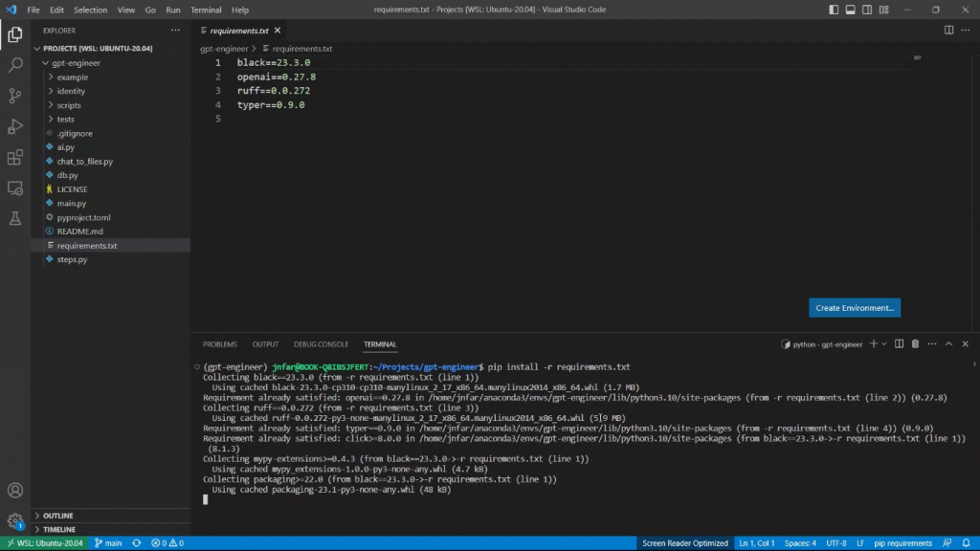
Task: Open main.py in the explorer
Action: tap(72, 204)
